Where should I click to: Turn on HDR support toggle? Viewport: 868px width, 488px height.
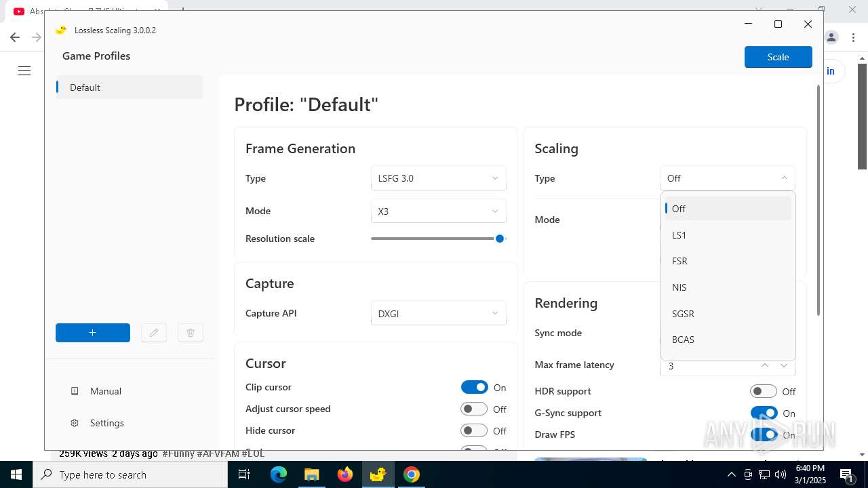click(x=764, y=391)
